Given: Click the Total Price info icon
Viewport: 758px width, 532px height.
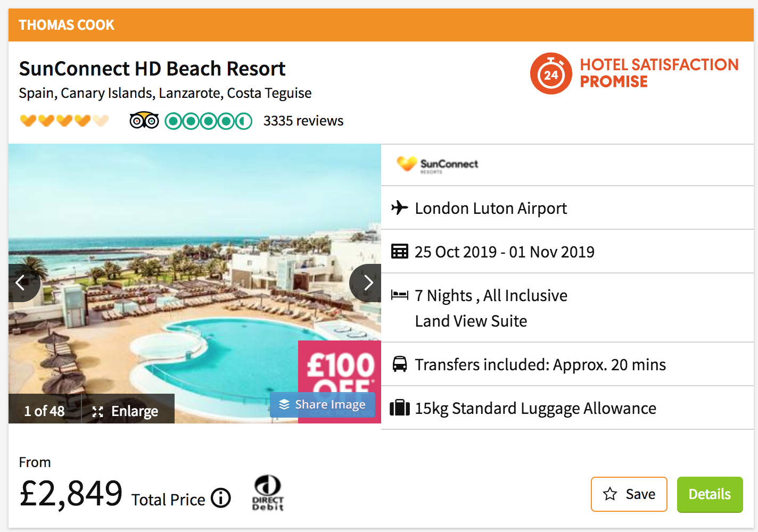Looking at the screenshot, I should [x=221, y=498].
